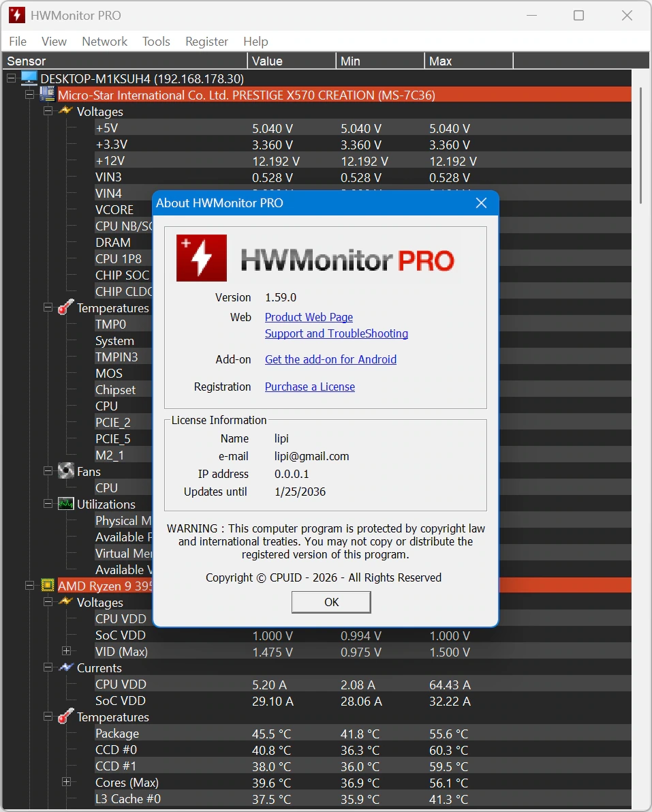The image size is (652, 812).
Task: Select the VCORE sensor row
Action: tap(114, 210)
